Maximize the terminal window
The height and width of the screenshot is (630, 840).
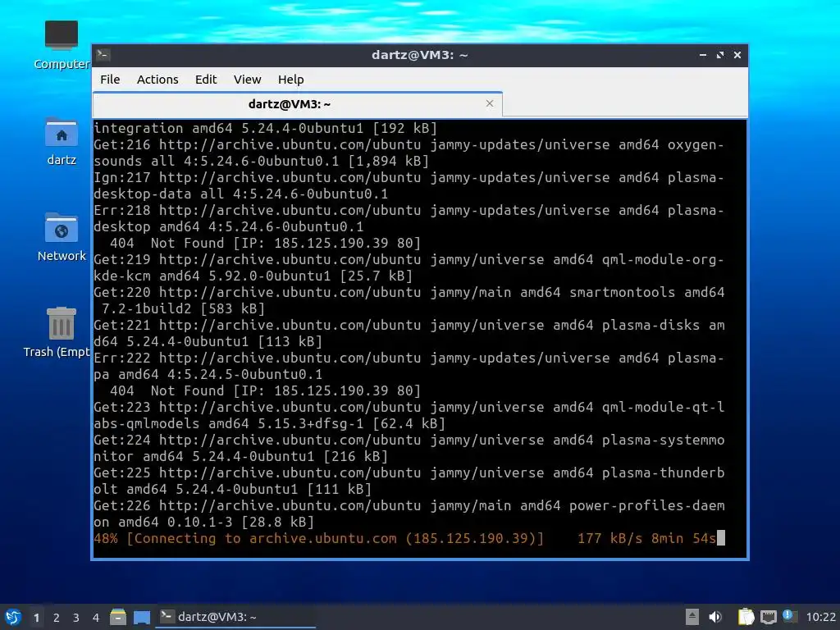pyautogui.click(x=720, y=55)
